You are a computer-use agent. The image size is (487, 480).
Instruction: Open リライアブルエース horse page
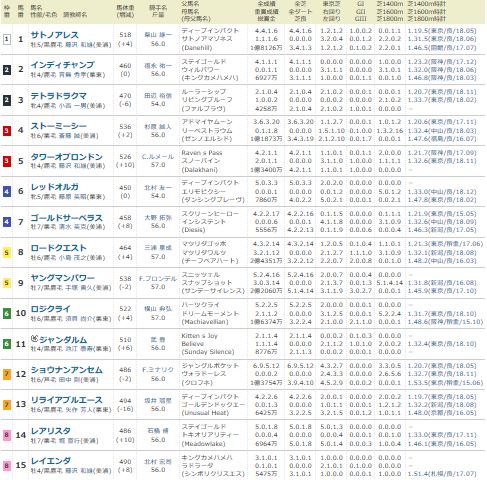pos(67,400)
